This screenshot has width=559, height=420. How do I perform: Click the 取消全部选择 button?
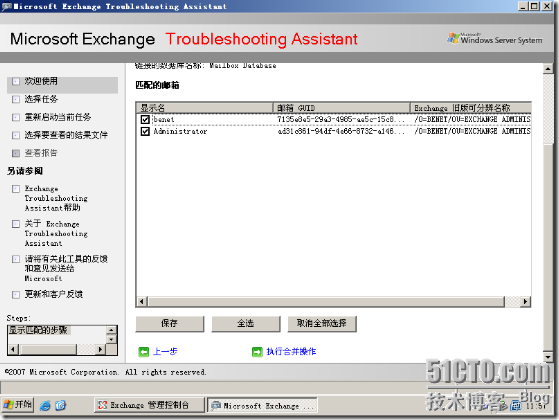tap(322, 324)
